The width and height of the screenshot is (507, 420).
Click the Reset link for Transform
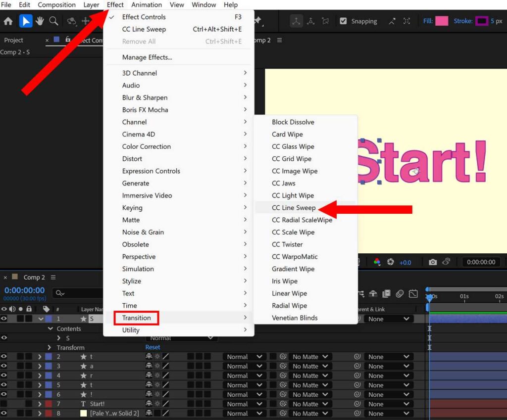pos(152,347)
